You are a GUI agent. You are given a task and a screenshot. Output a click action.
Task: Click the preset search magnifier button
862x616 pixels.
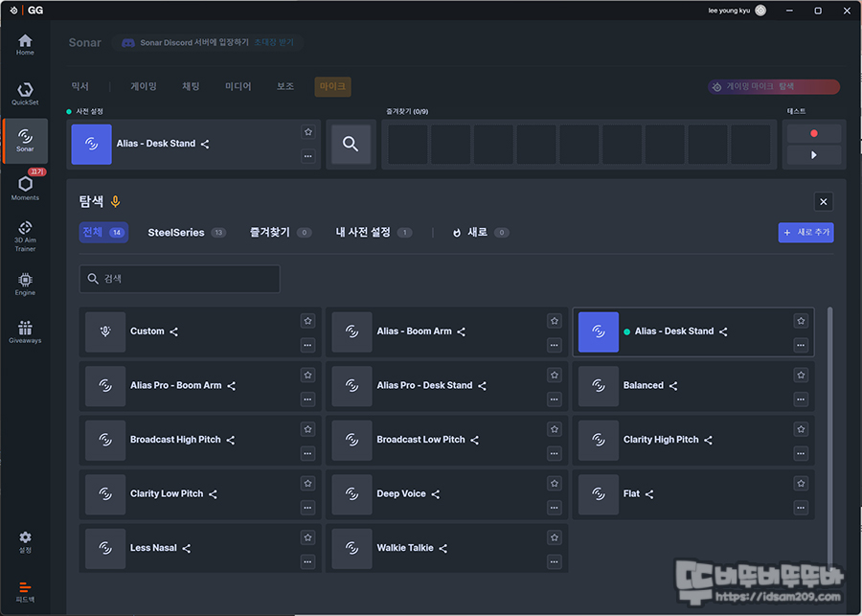pos(351,144)
